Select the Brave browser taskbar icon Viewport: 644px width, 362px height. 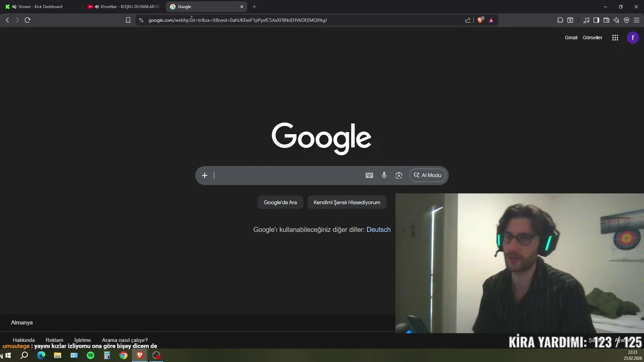[x=140, y=355]
